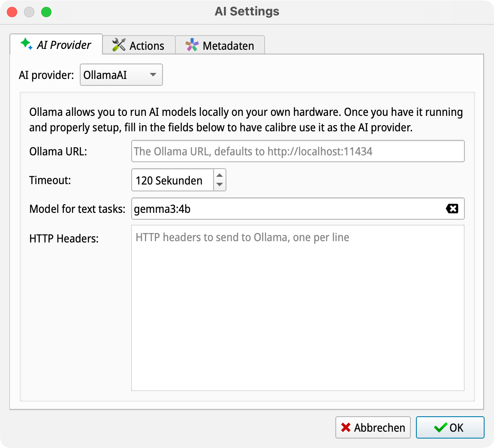Click the wrench and screwdriver Actions icon

coord(119,45)
